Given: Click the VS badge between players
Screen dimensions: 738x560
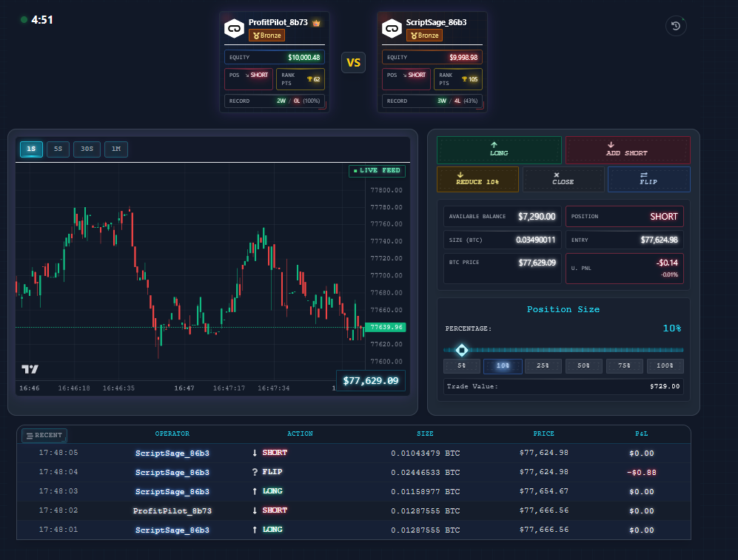Looking at the screenshot, I should pyautogui.click(x=354, y=63).
